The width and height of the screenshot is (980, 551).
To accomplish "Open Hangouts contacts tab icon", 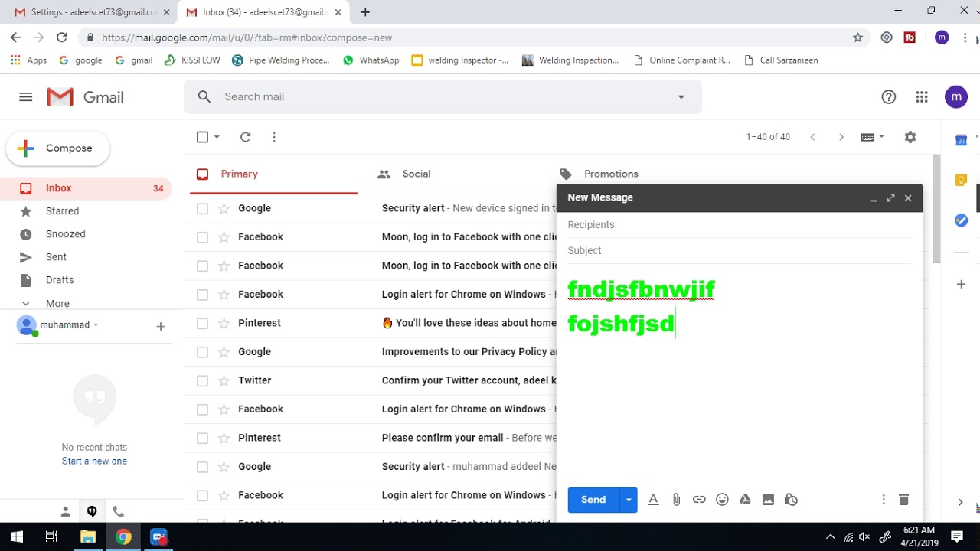I will [66, 511].
